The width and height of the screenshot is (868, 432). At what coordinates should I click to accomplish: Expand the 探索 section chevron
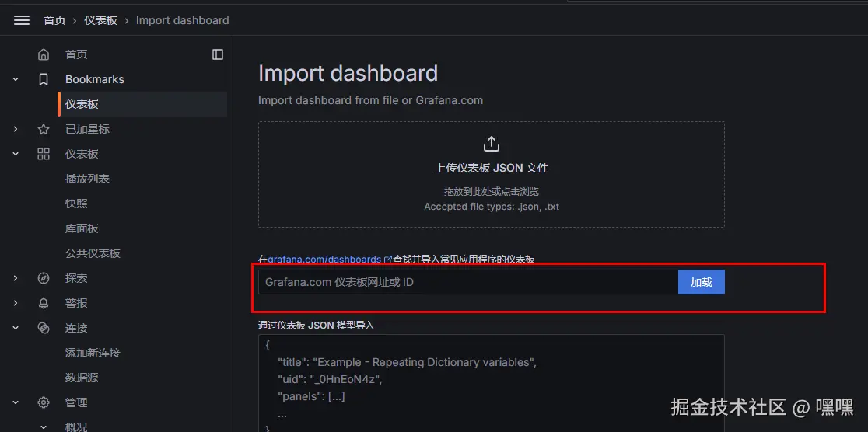16,278
